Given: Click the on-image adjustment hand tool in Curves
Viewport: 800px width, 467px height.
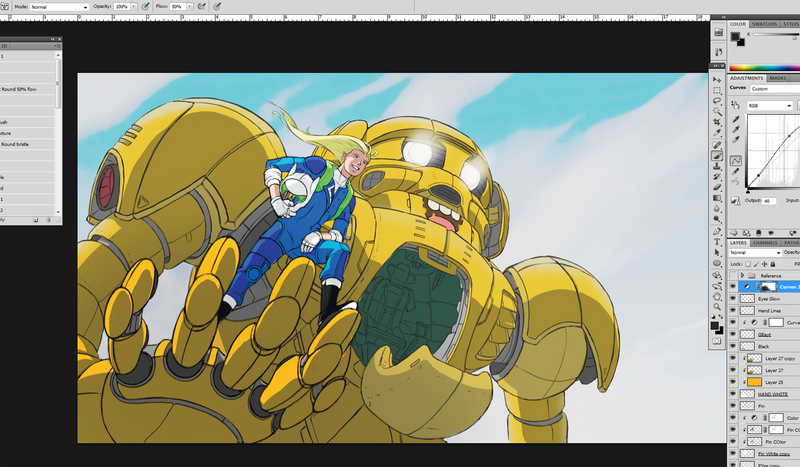Looking at the screenshot, I should (735, 105).
